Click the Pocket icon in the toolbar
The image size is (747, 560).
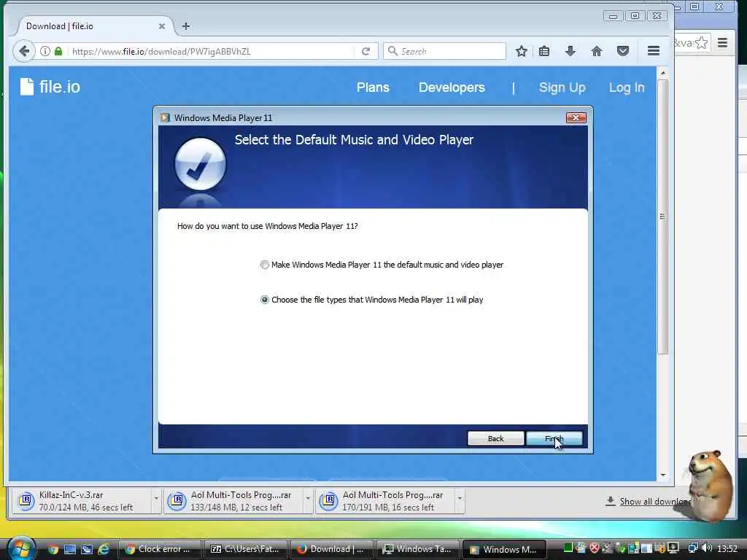pyautogui.click(x=623, y=51)
